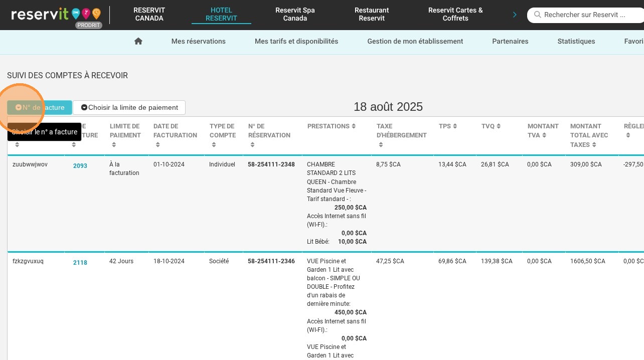Sort by TVQ column arrows
Image resolution: width=644 pixels, height=360 pixels.
499,126
